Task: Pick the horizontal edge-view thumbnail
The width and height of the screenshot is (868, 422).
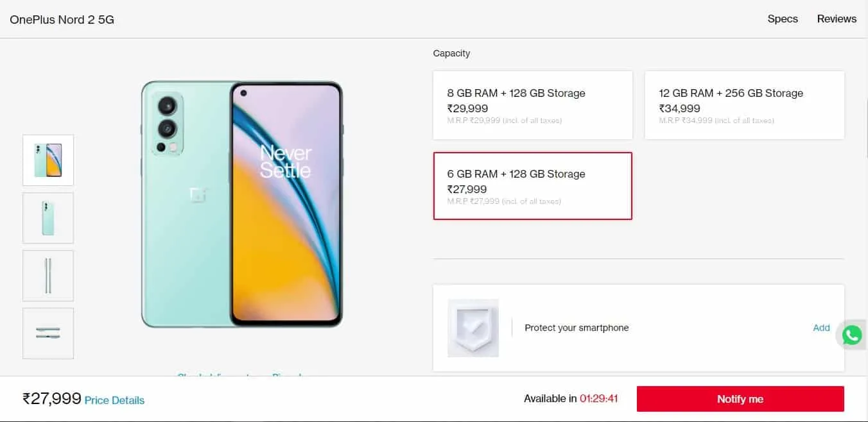Action: point(48,333)
